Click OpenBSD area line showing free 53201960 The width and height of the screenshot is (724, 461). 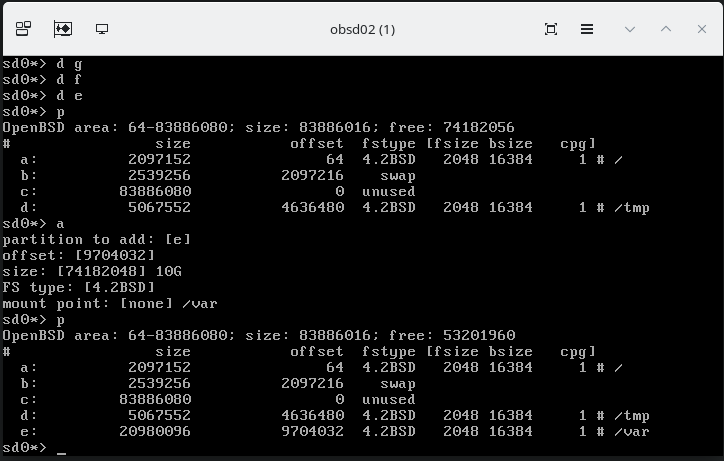[258, 336]
